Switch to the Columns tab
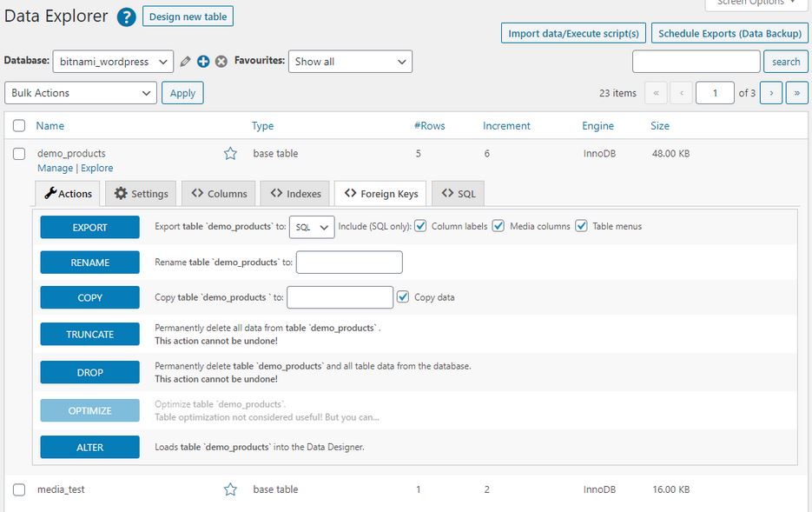 tap(219, 194)
